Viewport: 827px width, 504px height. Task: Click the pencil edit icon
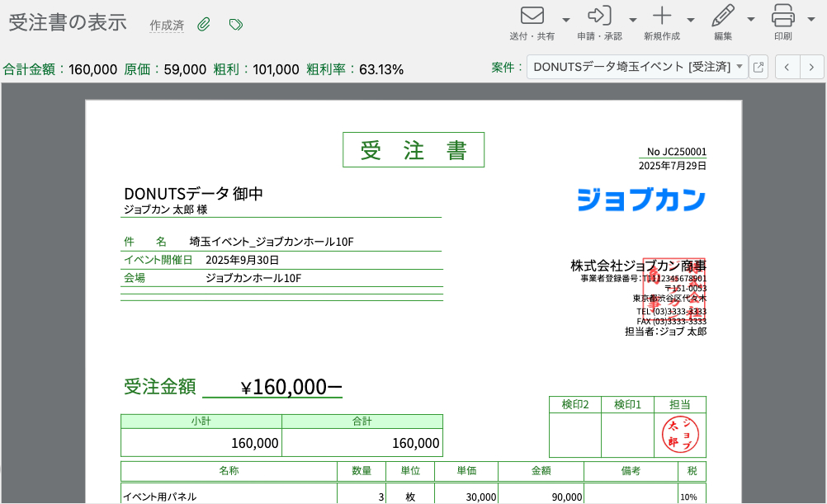(x=723, y=16)
